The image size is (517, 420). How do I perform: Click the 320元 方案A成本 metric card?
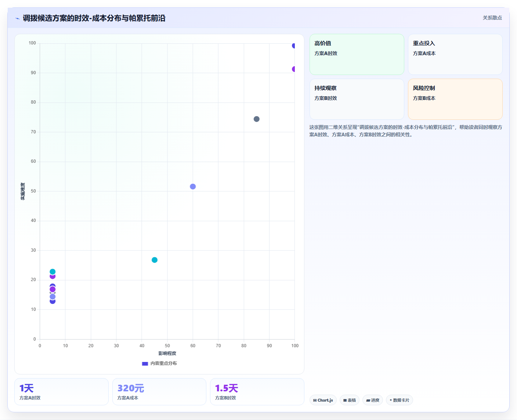pyautogui.click(x=159, y=392)
